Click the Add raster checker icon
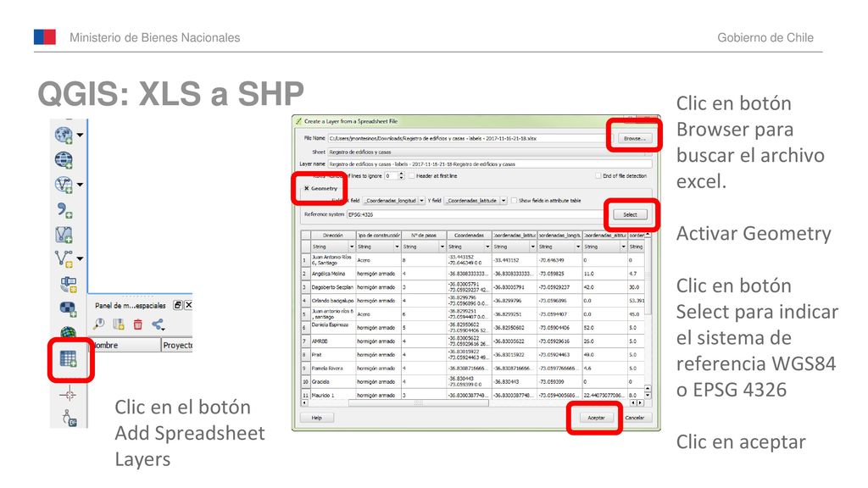This screenshot has width=868, height=488. (68, 308)
